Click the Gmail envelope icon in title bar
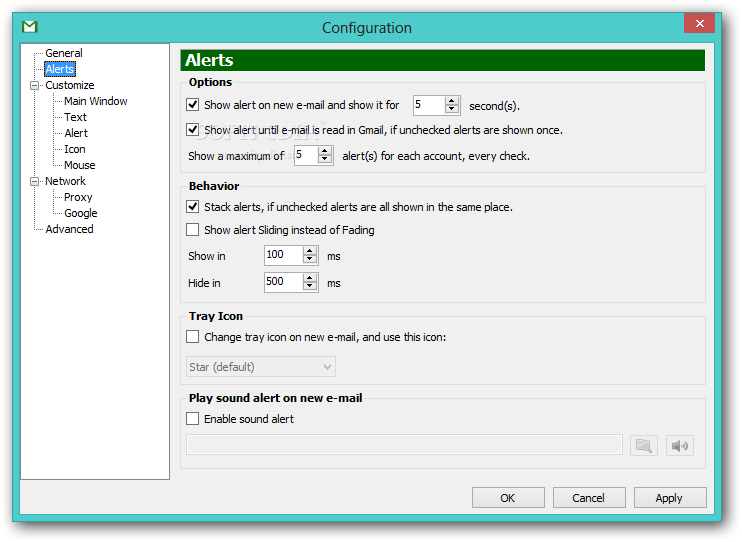The height and width of the screenshot is (542, 742). [x=29, y=27]
